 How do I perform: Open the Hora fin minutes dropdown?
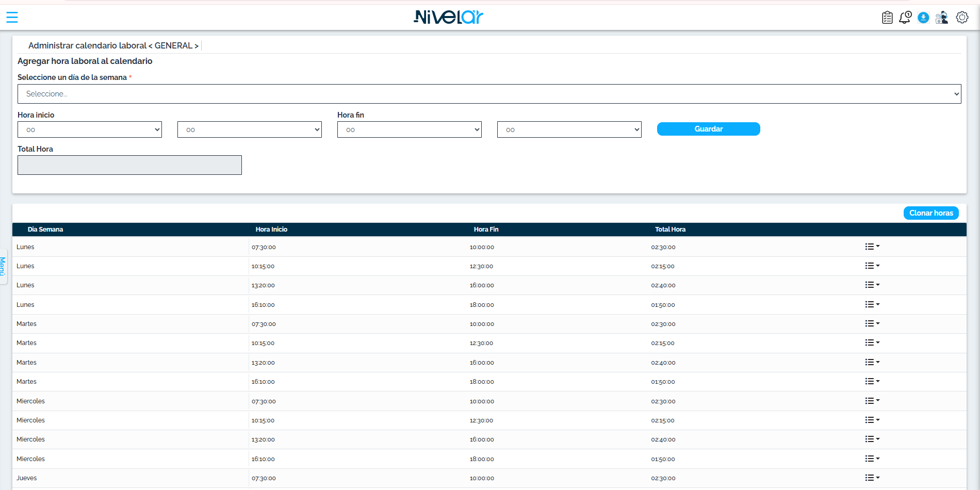tap(569, 129)
